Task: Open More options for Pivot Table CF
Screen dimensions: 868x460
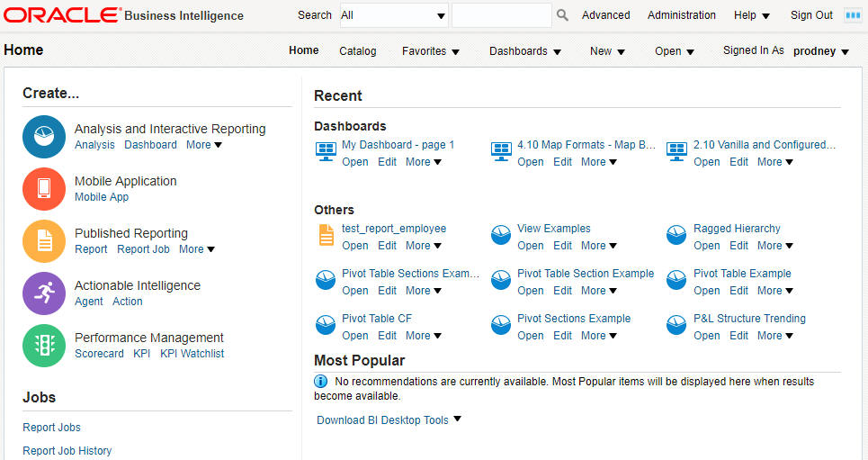Action: point(424,336)
